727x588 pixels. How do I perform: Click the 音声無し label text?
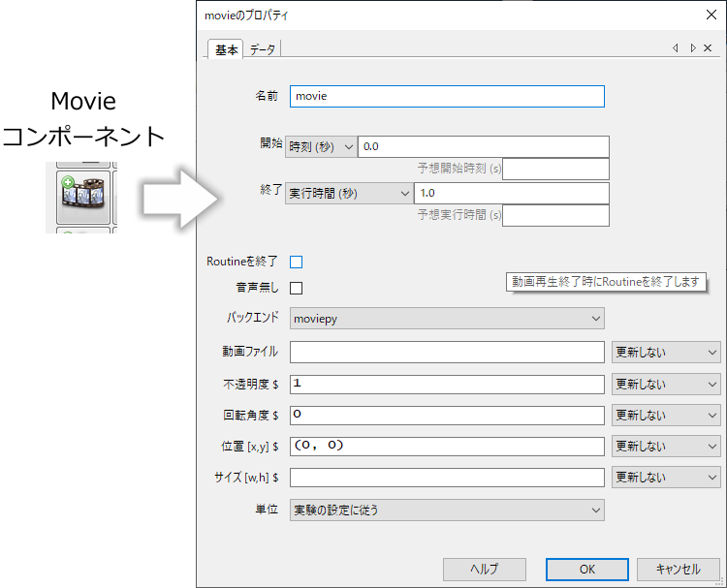coord(257,288)
